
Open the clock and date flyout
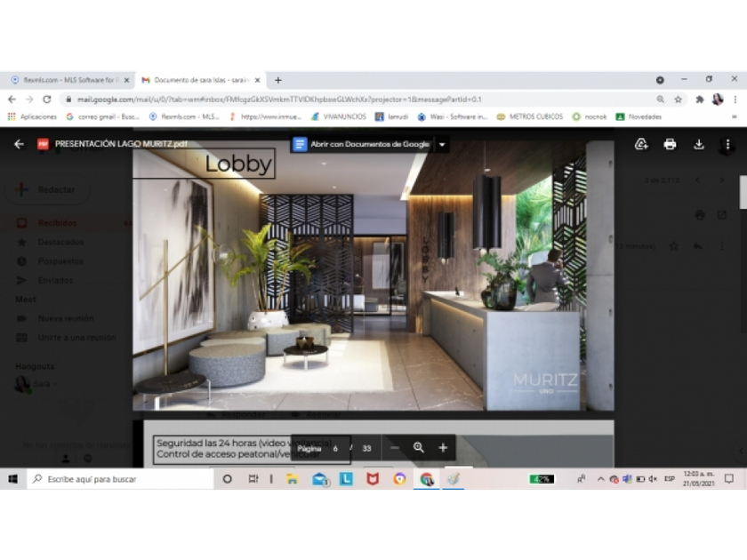[698, 478]
